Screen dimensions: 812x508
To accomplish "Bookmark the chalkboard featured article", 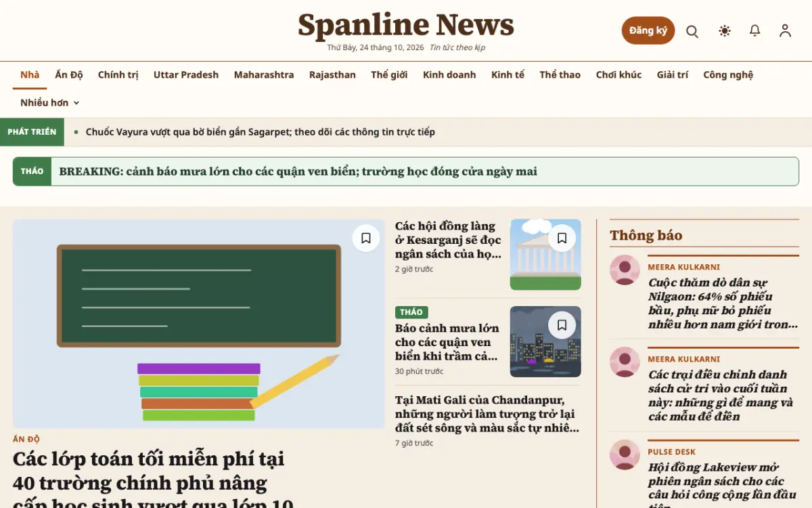I will click(366, 238).
